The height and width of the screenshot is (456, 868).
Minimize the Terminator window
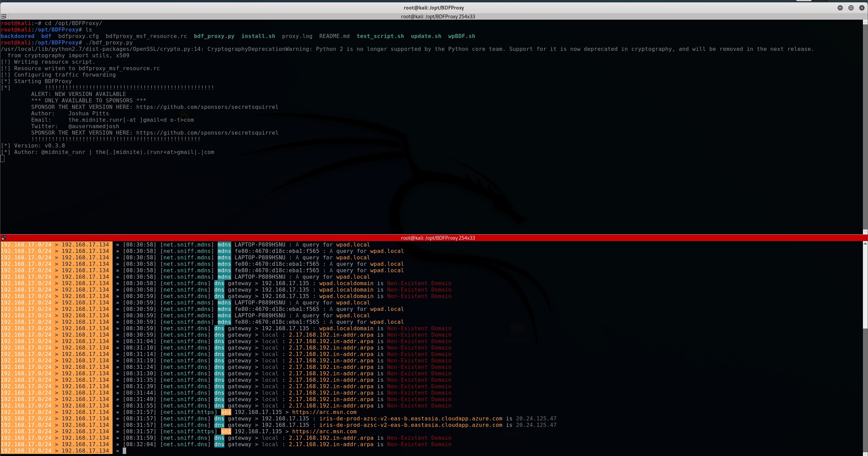coord(840,8)
